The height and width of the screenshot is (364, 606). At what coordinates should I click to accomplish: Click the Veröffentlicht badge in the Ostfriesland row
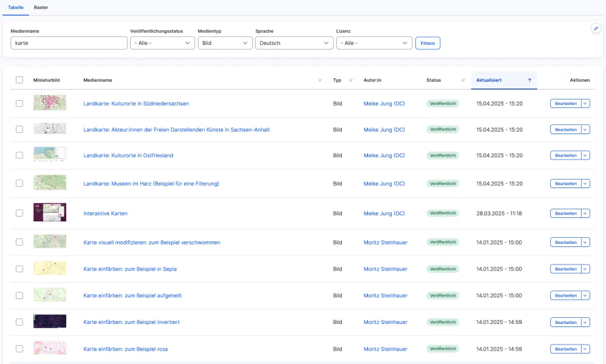[x=443, y=155]
